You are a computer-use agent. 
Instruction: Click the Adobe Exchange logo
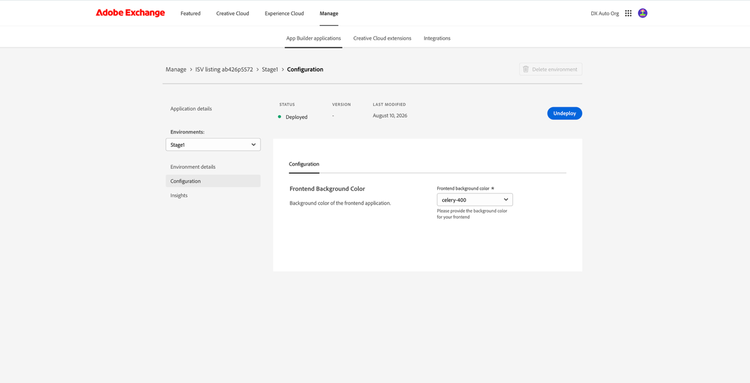pyautogui.click(x=130, y=13)
